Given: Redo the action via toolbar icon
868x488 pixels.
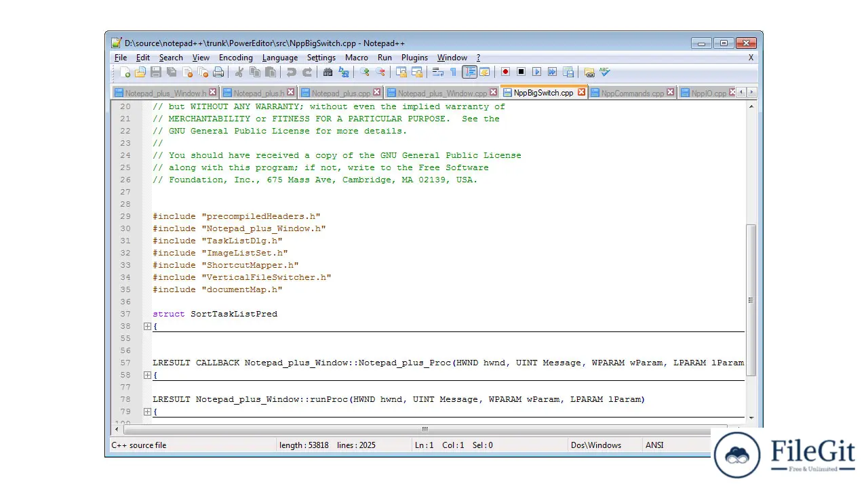Looking at the screenshot, I should point(307,72).
